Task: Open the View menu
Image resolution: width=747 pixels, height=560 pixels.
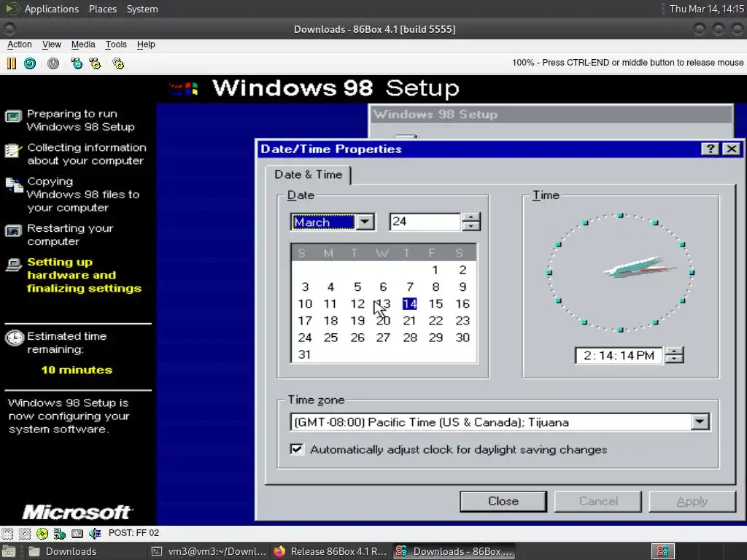Action: (52, 44)
